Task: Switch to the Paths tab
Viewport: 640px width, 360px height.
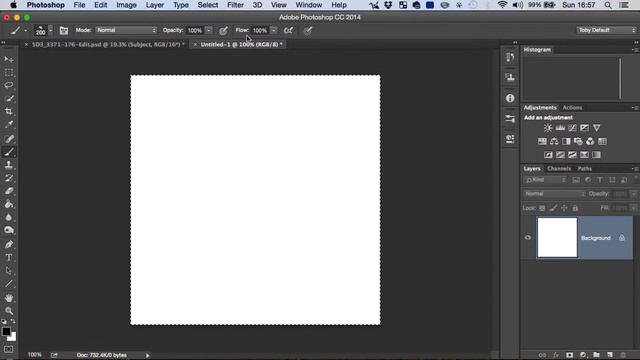Action: pos(584,169)
